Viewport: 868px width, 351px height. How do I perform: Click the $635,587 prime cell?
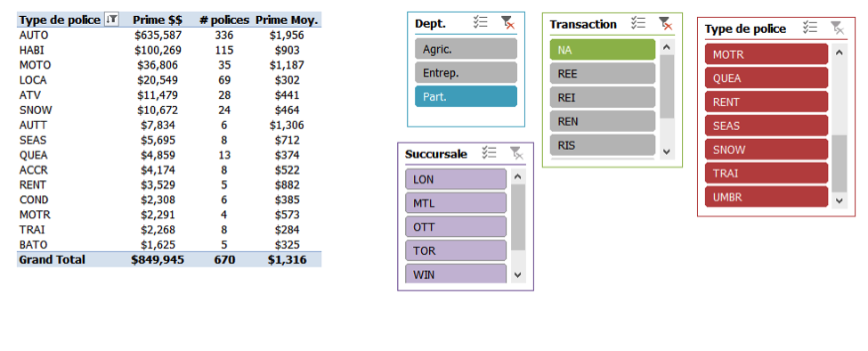click(158, 36)
